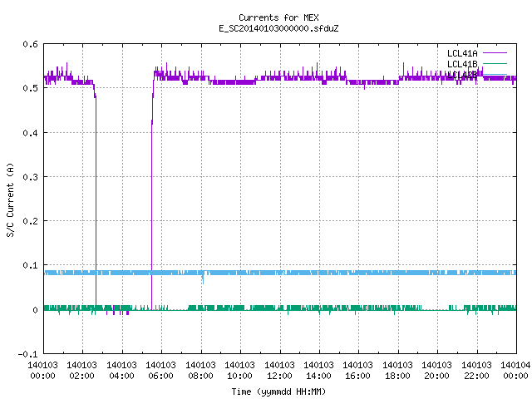
Task: Click the "140103 06:00" x-axis tick label
Action: 160,371
